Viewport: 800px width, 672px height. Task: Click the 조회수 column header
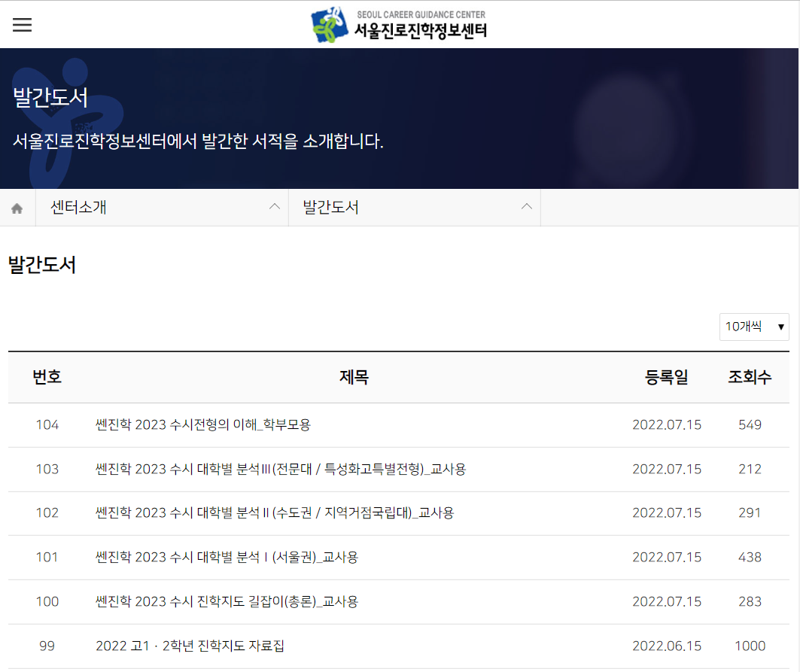tap(750, 377)
